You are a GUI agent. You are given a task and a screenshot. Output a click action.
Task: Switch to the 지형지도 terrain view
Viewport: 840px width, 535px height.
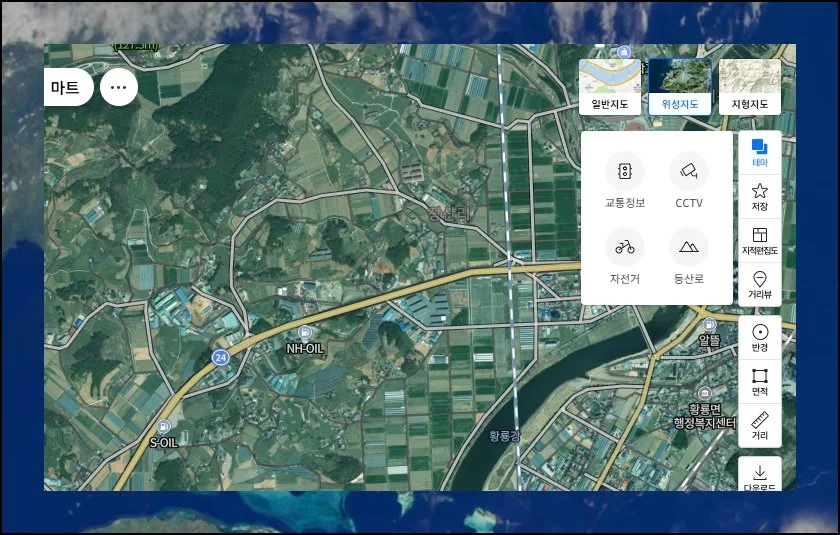(750, 85)
